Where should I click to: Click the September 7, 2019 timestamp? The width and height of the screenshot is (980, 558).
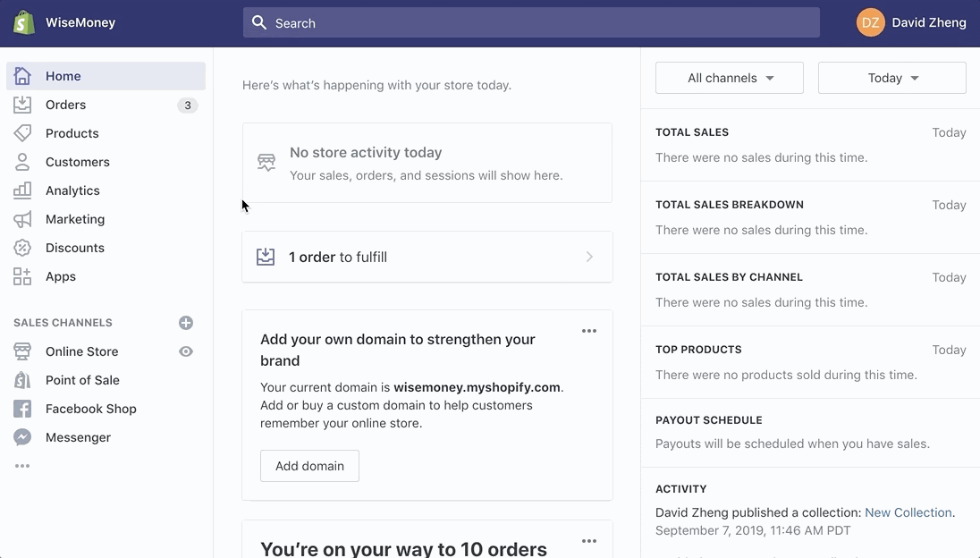tap(753, 530)
